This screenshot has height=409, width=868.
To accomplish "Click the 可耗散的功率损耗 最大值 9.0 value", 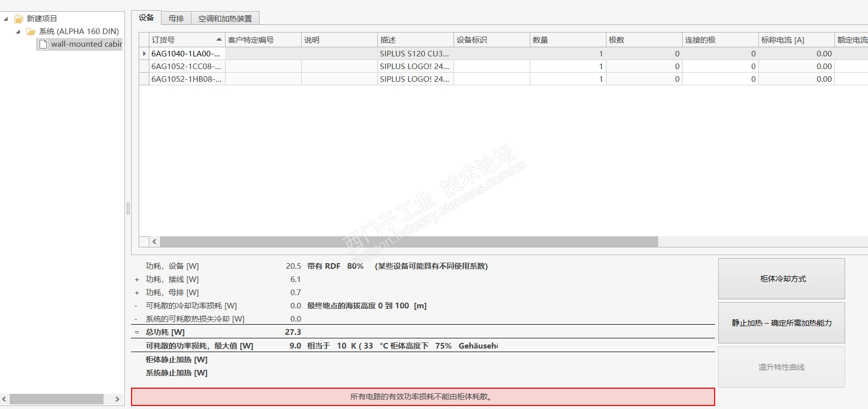I will tap(295, 345).
